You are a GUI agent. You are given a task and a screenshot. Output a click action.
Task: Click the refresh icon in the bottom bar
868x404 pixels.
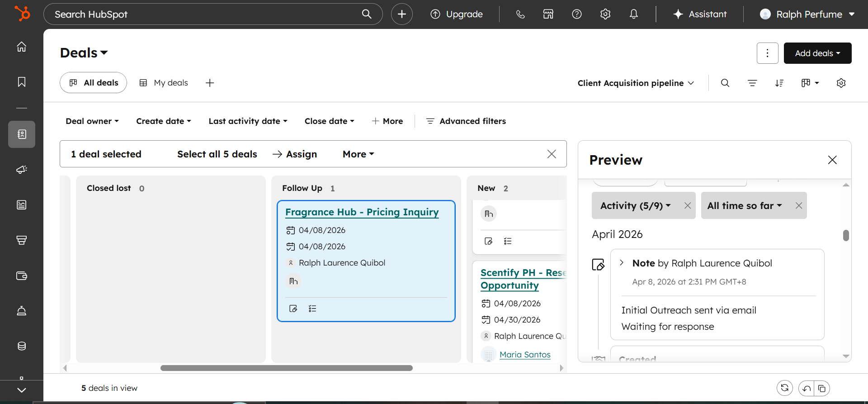tap(785, 388)
